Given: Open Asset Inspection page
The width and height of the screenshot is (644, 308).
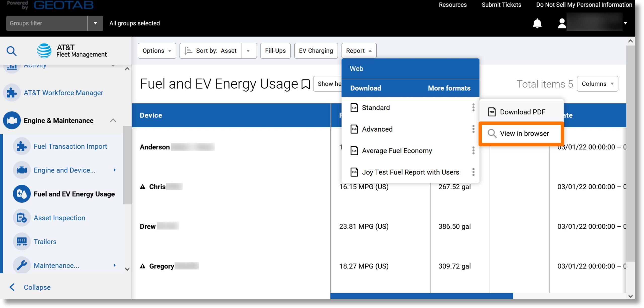Looking at the screenshot, I should tap(59, 218).
